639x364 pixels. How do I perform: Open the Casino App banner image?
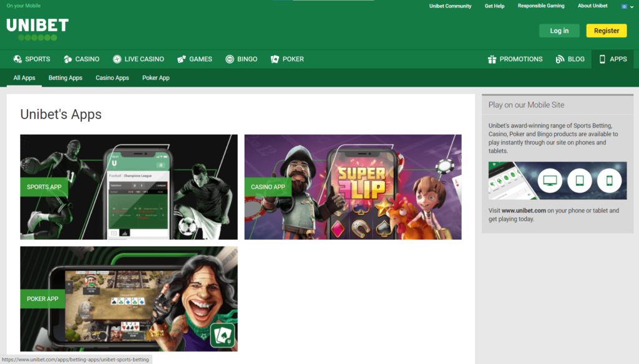point(353,187)
